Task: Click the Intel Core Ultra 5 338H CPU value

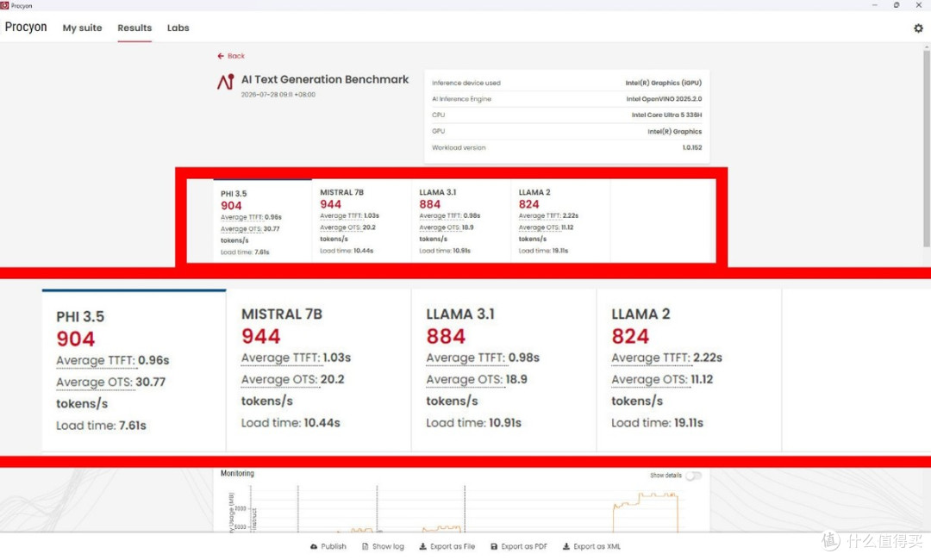Action: pyautogui.click(x=666, y=115)
